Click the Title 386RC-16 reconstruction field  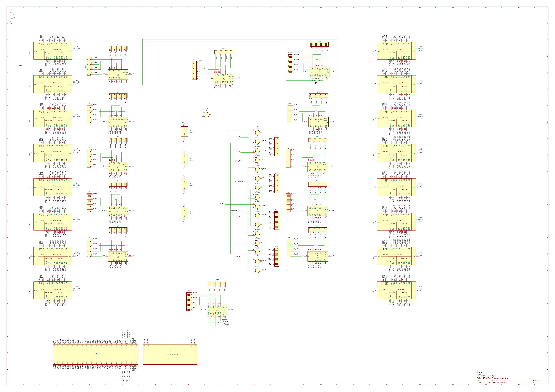492,378
